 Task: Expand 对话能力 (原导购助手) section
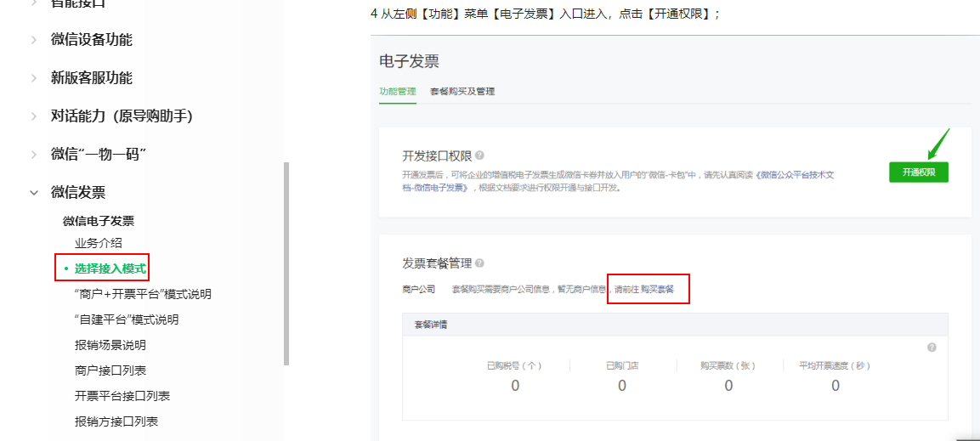tap(34, 116)
